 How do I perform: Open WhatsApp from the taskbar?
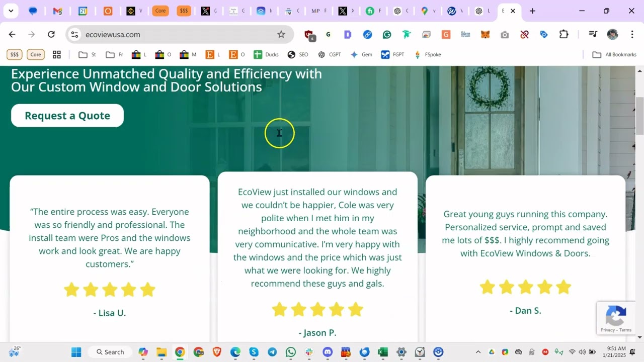291,352
